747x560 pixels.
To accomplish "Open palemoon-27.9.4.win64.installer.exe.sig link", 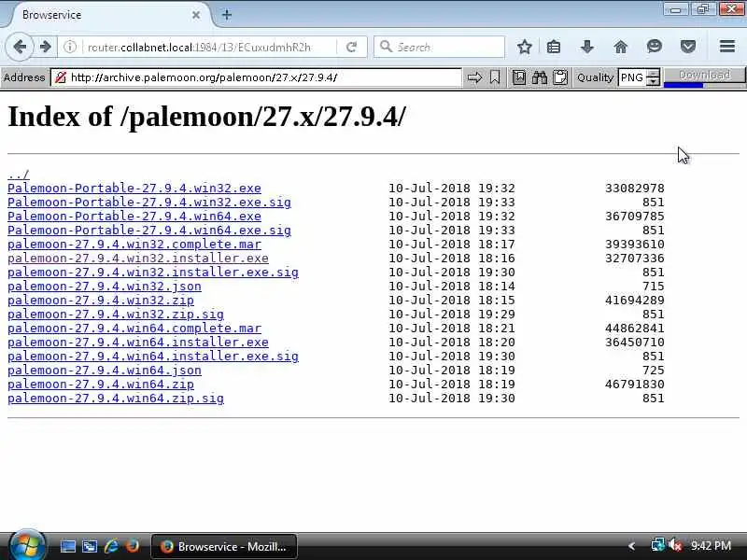I will [153, 357].
